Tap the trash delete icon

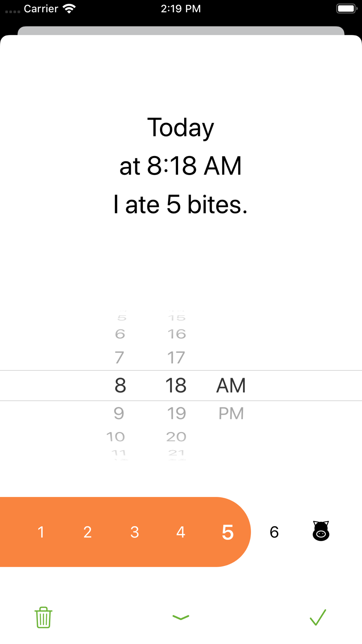pos(43,617)
